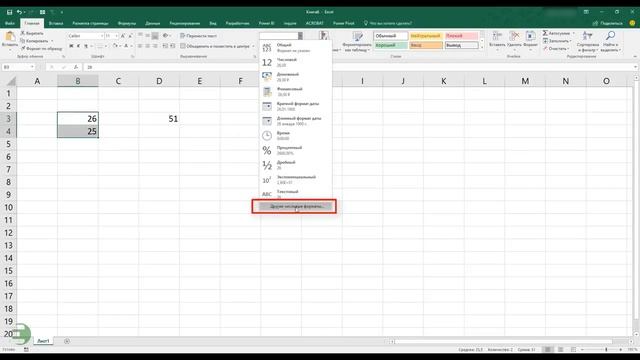Viewport: 640px width, 360px height.
Task: Click the Format Painter (Формат по образцу) brush
Action: tap(41, 49)
